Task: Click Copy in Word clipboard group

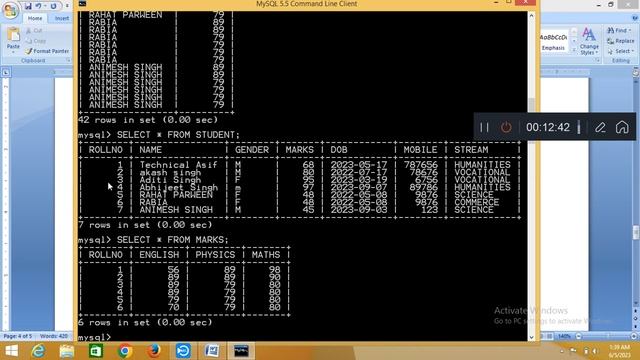Action: click(x=36, y=41)
